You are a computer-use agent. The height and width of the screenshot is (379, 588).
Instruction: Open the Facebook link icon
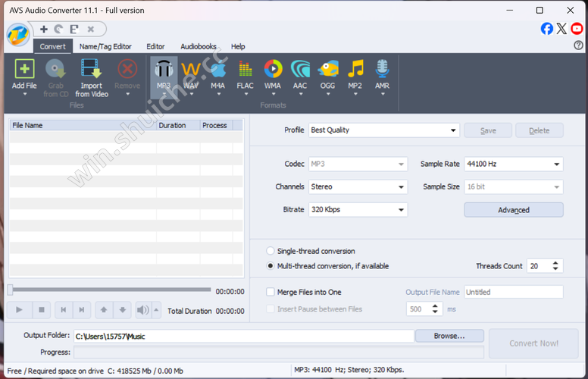tap(546, 29)
